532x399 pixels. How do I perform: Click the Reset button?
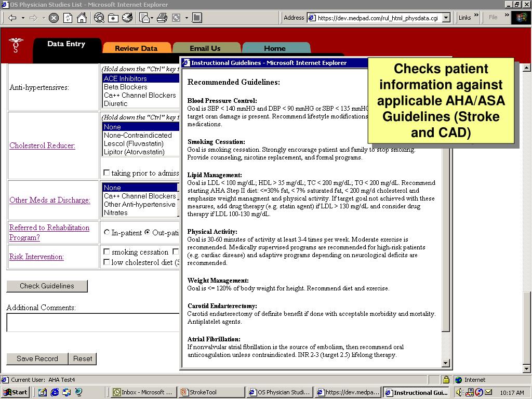coord(83,358)
